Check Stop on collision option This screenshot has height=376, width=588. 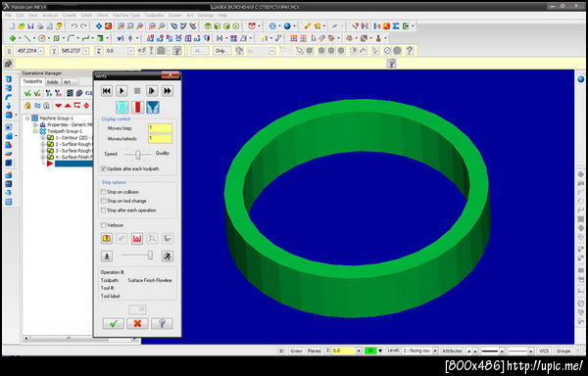tap(103, 192)
